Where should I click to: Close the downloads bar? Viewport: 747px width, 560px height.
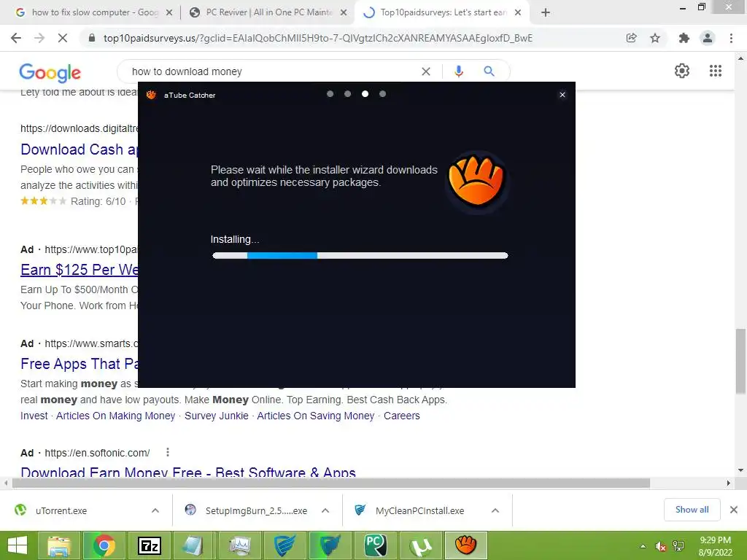pyautogui.click(x=734, y=510)
